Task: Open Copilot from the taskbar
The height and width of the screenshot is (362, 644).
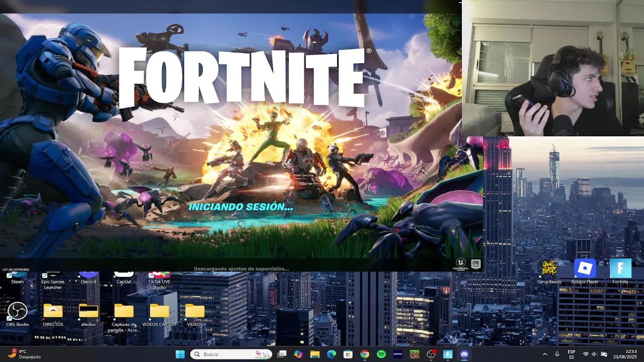Action: 298,354
